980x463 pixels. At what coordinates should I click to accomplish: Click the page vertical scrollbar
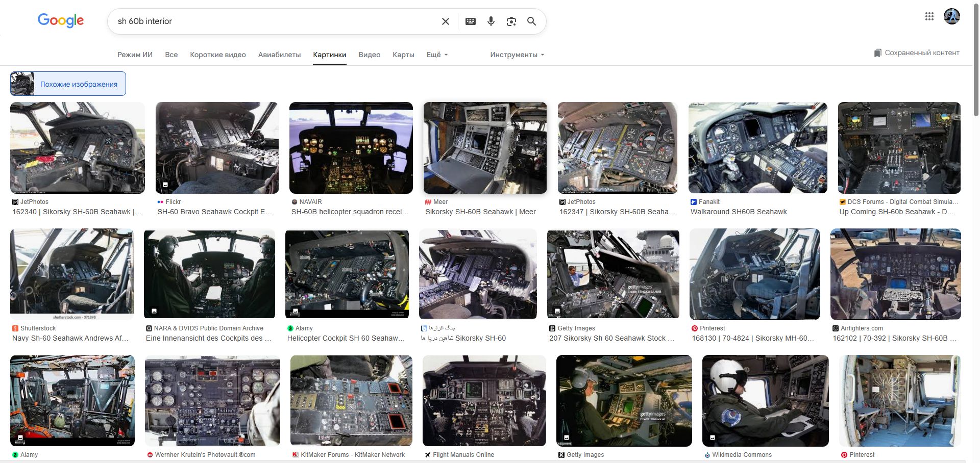(x=976, y=61)
